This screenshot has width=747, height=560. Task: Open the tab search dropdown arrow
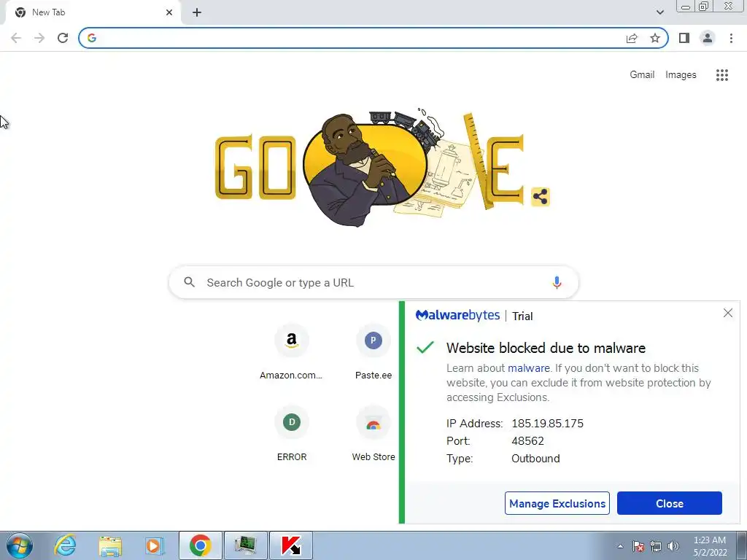click(659, 12)
